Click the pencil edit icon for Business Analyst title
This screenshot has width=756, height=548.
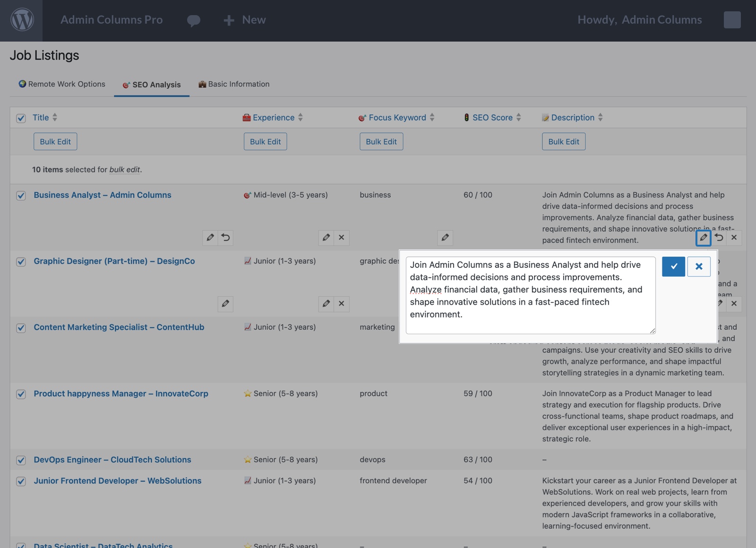click(210, 238)
